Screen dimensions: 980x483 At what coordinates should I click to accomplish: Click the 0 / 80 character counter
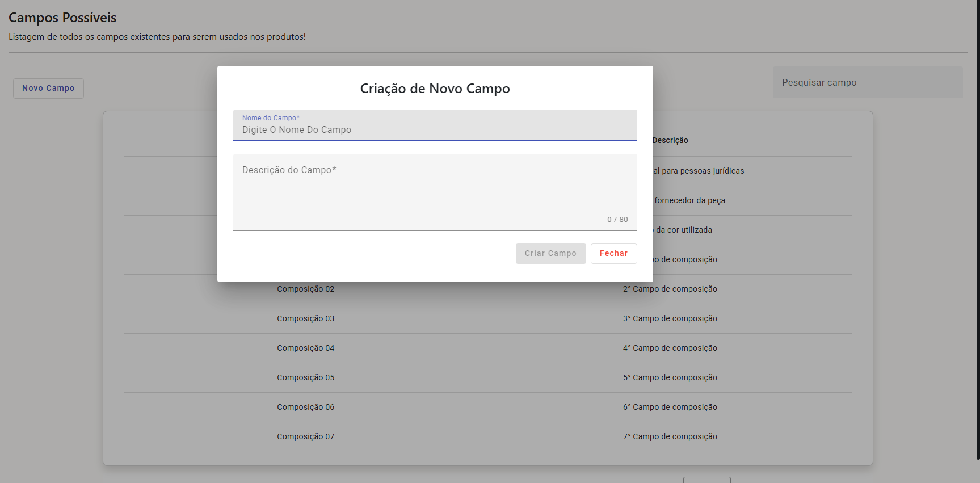click(x=617, y=220)
